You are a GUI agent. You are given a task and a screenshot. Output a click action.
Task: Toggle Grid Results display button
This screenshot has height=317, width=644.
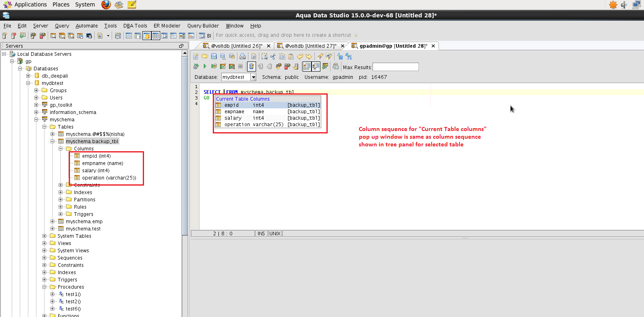click(x=307, y=66)
